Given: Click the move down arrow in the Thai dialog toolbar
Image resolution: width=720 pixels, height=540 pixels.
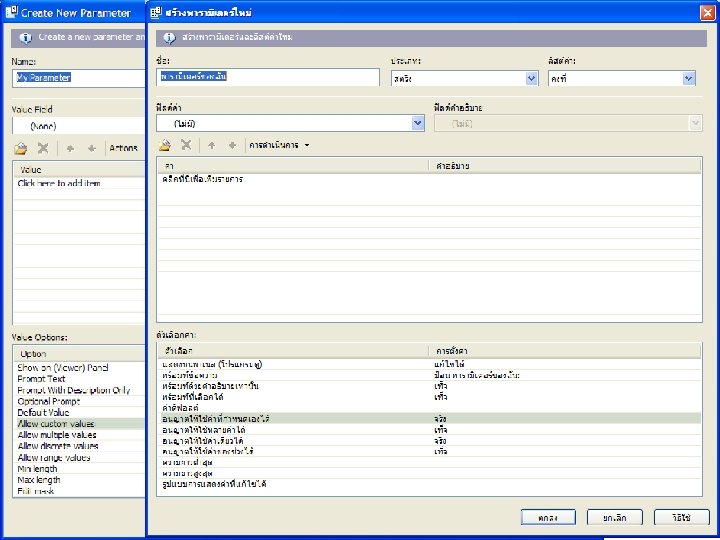Looking at the screenshot, I should (x=232, y=145).
